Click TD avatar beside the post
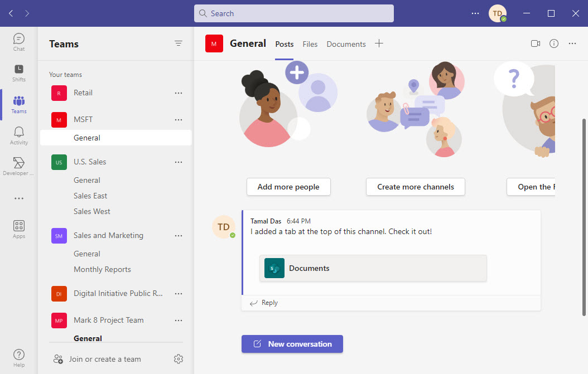This screenshot has height=374, width=588. pos(224,227)
